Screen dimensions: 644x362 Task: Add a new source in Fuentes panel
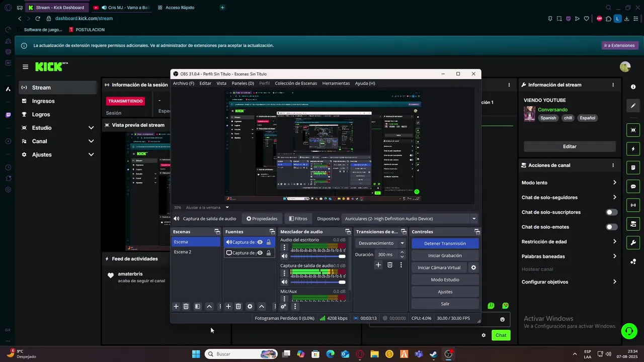tap(228, 306)
